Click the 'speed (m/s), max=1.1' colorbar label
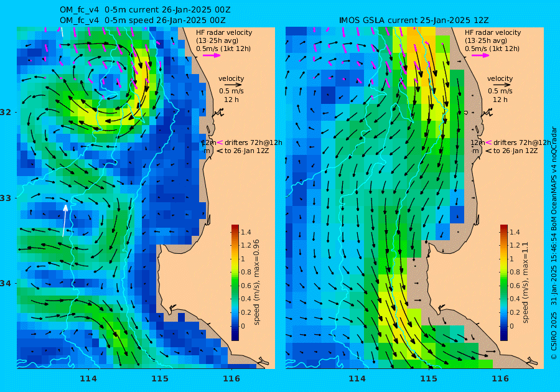This screenshot has width=560, height=392. [x=525, y=282]
